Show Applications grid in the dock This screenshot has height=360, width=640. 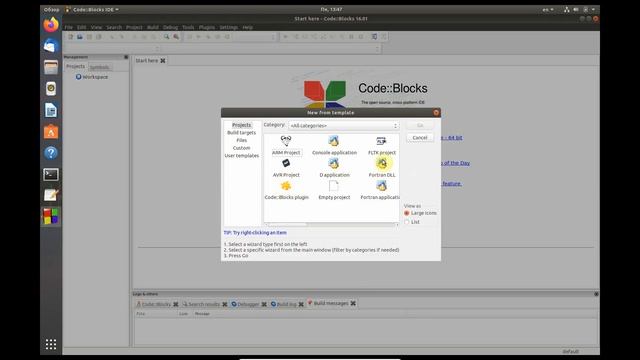coord(51,344)
